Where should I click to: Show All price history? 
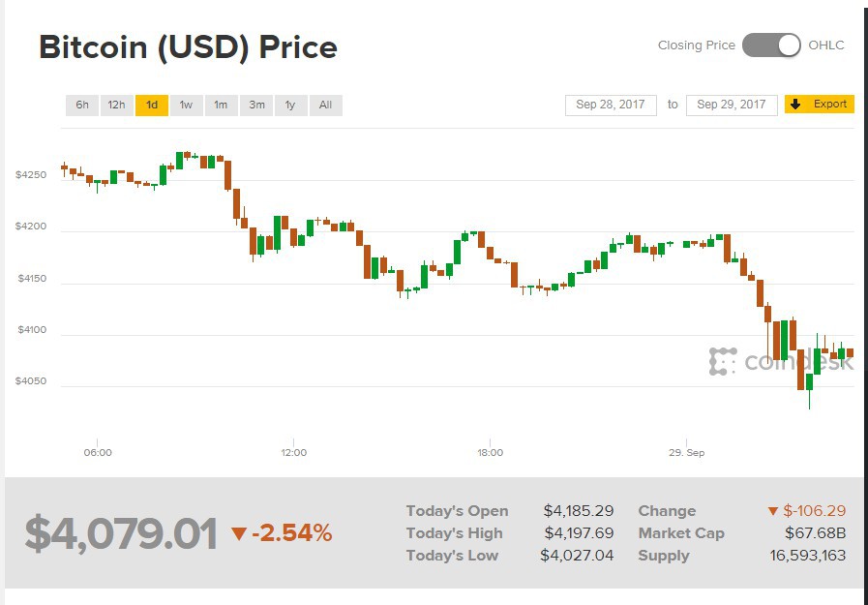tap(325, 106)
